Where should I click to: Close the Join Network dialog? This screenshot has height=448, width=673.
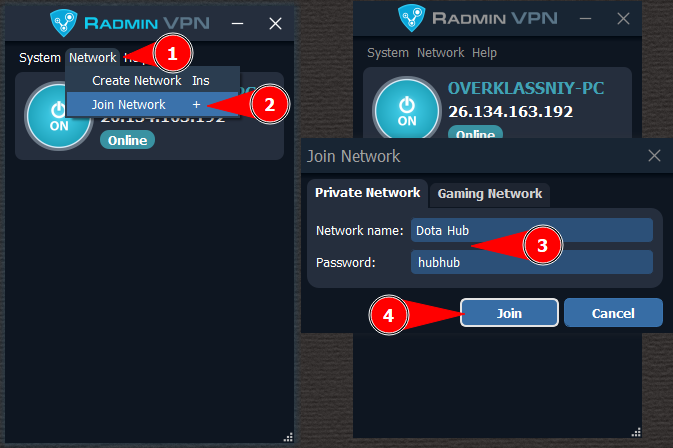click(654, 155)
